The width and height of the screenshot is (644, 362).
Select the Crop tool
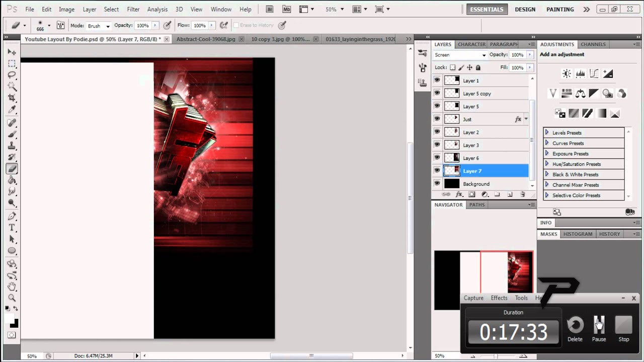(12, 98)
